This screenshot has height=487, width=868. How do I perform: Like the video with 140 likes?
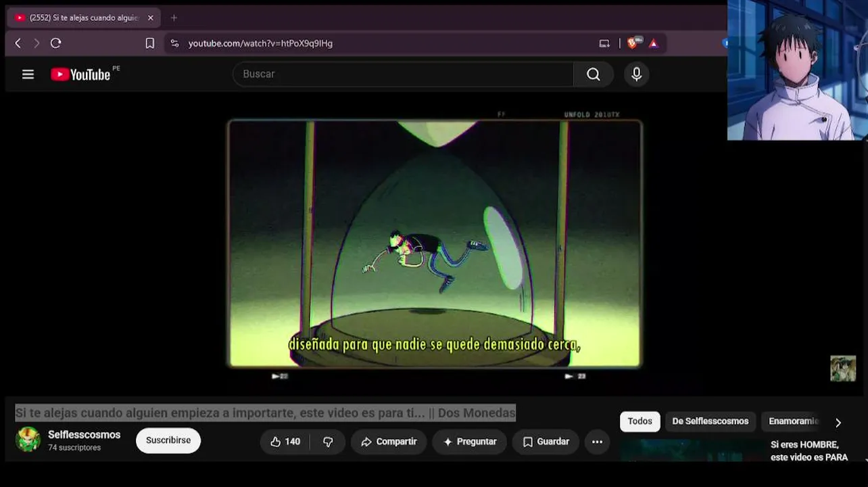tap(285, 442)
